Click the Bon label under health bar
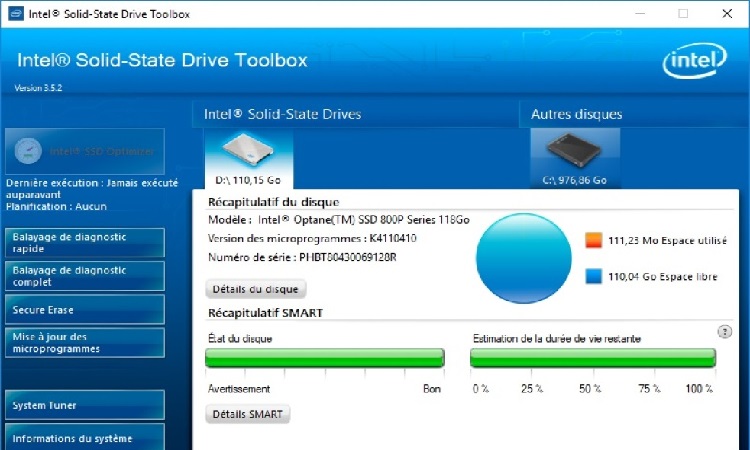The height and width of the screenshot is (450, 750). tap(431, 389)
